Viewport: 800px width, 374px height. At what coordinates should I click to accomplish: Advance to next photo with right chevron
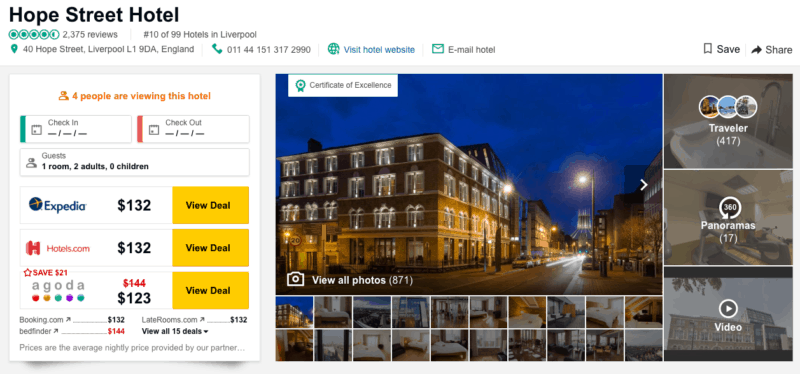click(644, 185)
